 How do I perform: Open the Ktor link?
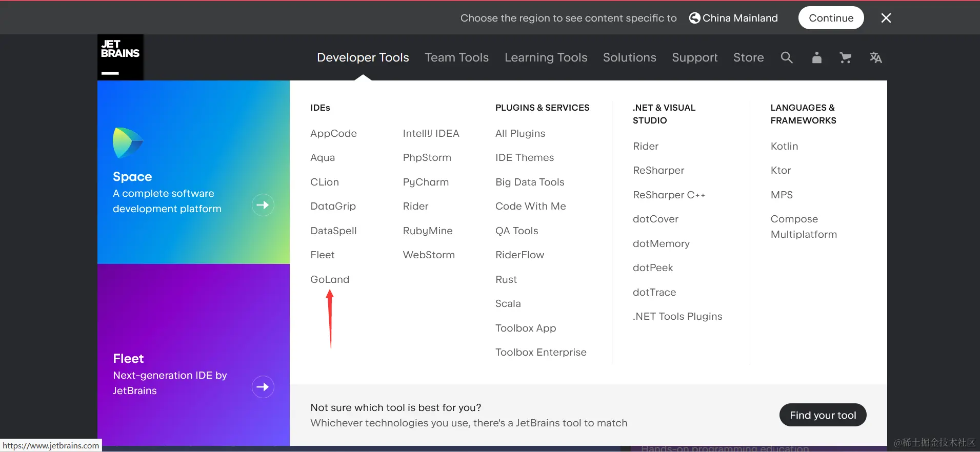pyautogui.click(x=781, y=170)
